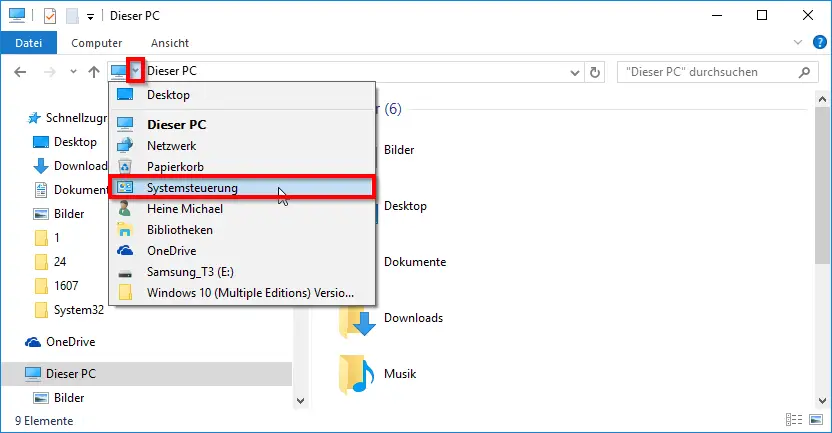Screen dimensions: 832x433
Task: Open folder 24 in the navigation pane
Action: (x=50, y=262)
